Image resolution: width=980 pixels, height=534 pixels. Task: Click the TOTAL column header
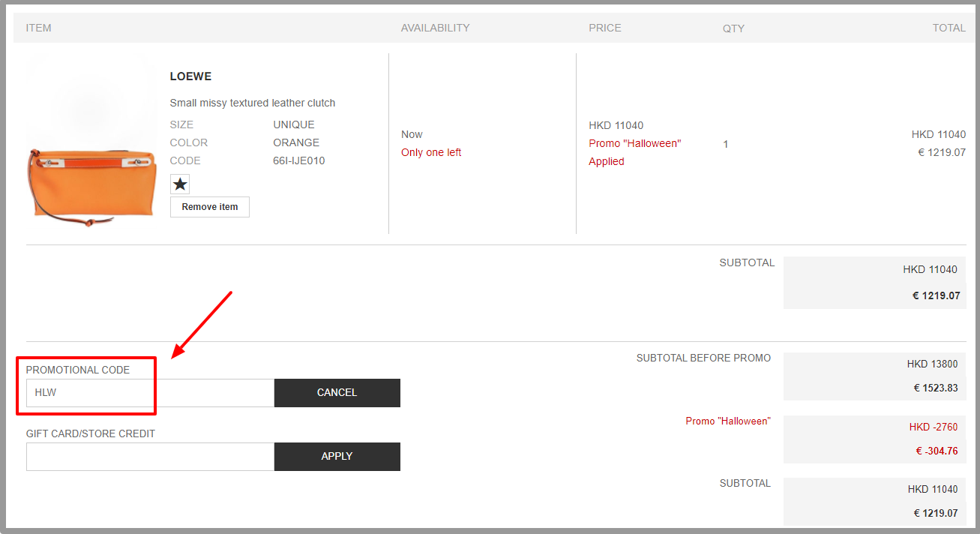click(x=949, y=28)
